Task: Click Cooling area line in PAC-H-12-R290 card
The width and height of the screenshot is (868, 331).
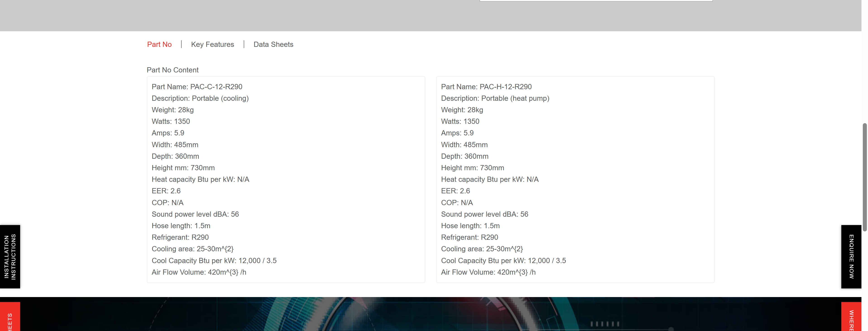Action: (482, 249)
